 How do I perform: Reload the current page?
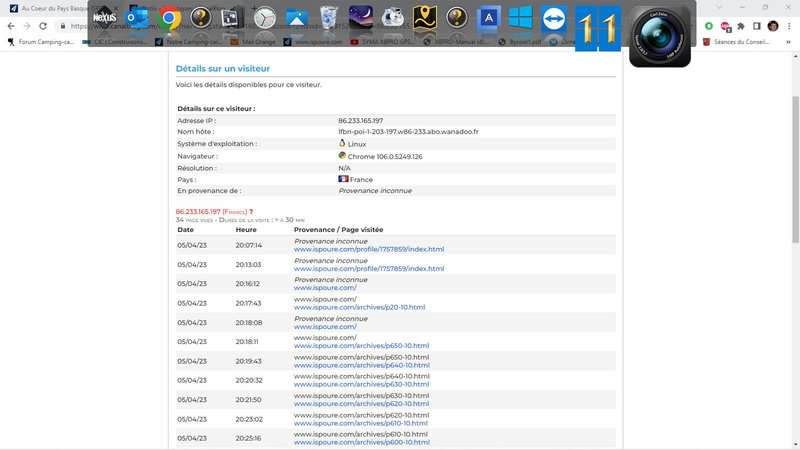click(x=43, y=26)
